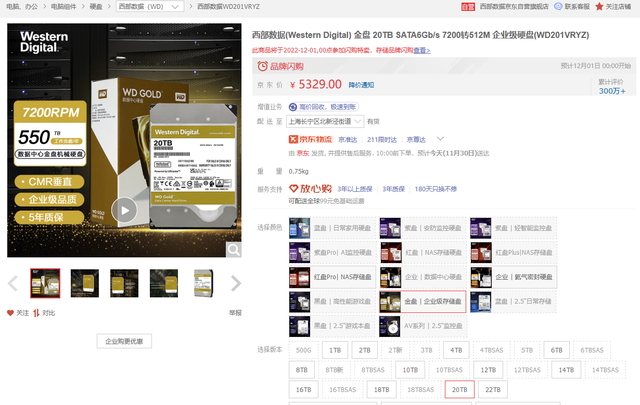640x405 pixels.
Task: Click the 京东物流 logo
Action: pyautogui.click(x=311, y=140)
